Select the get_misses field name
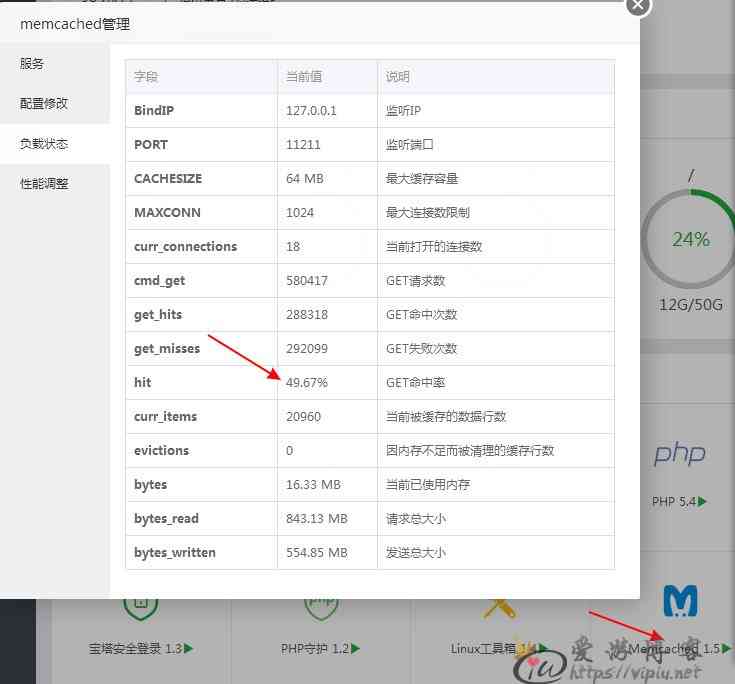Screen dimensions: 735x684 click(167, 349)
